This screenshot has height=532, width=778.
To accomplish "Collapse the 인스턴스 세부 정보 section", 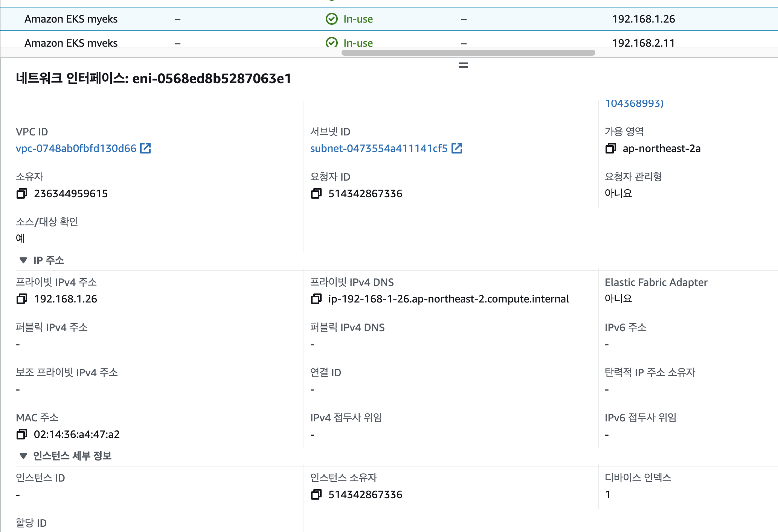I will point(23,456).
